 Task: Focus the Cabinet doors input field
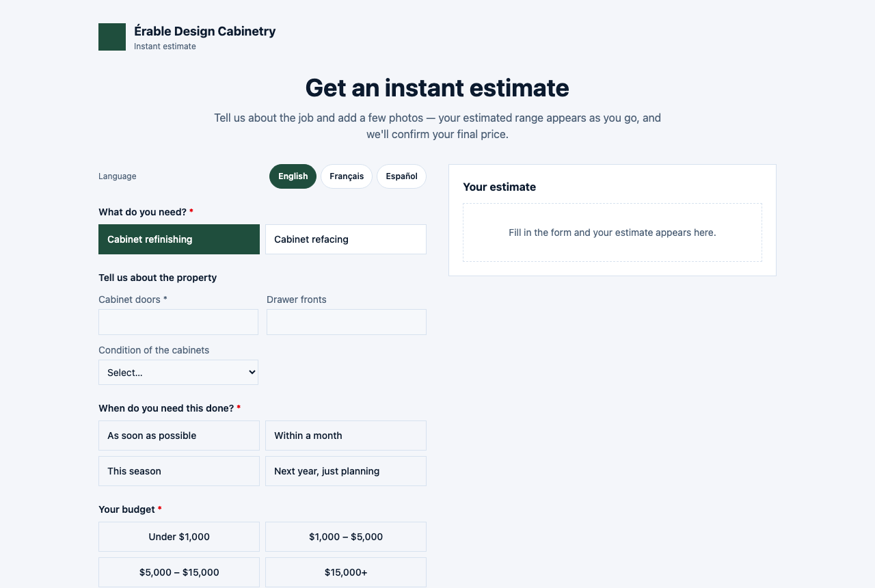[178, 322]
